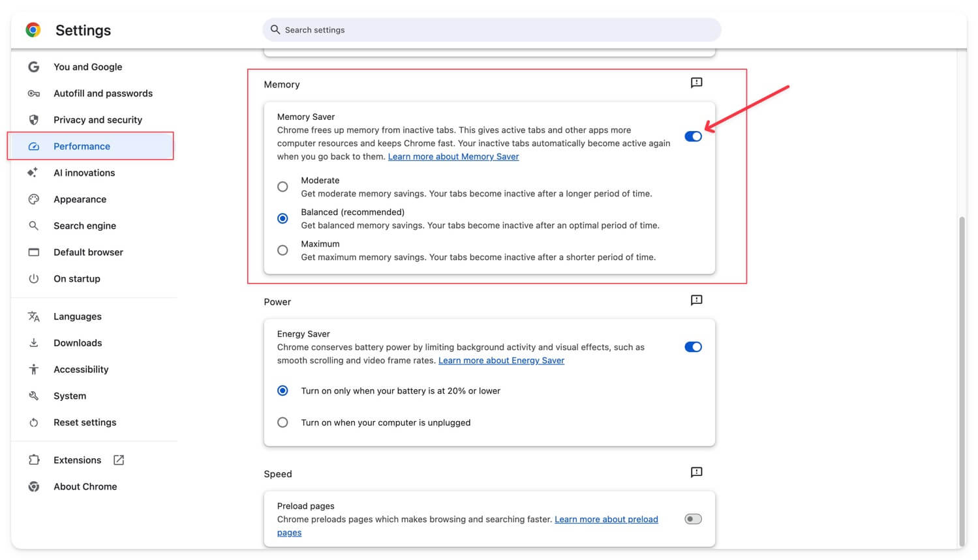Enable the Preload pages toggle
Screen dimensions: 978x560
click(693, 519)
